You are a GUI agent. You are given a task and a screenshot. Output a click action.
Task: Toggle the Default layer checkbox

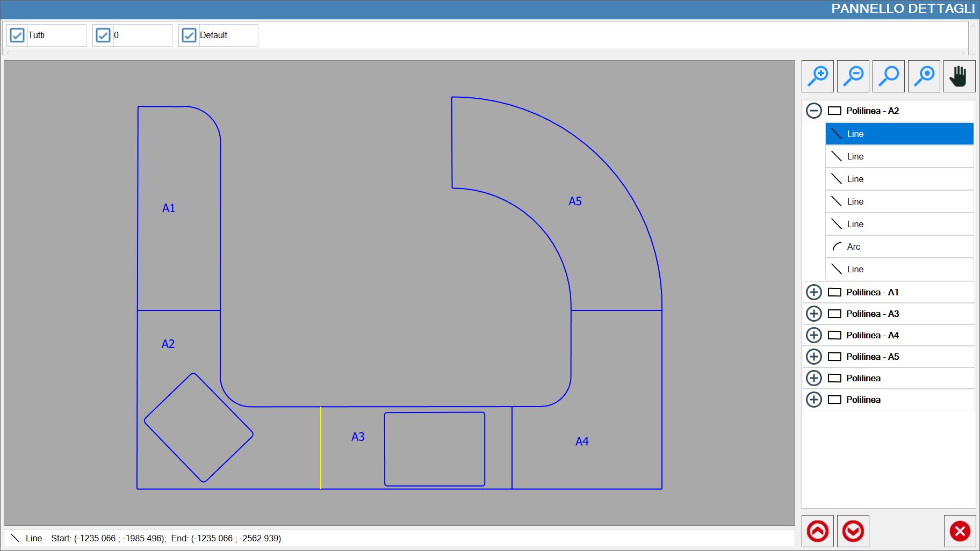click(x=189, y=35)
